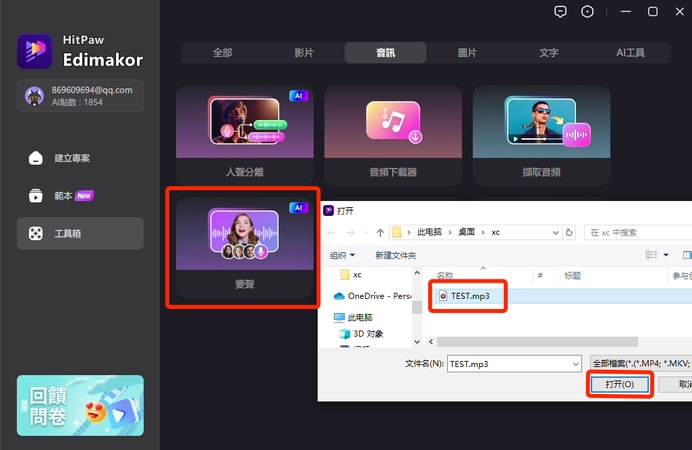
Task: Open the feedback message icon in title bar
Action: click(560, 11)
